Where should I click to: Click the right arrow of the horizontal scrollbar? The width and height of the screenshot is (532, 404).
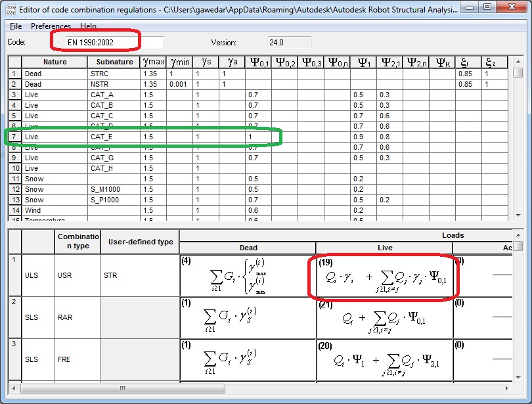tap(507, 388)
